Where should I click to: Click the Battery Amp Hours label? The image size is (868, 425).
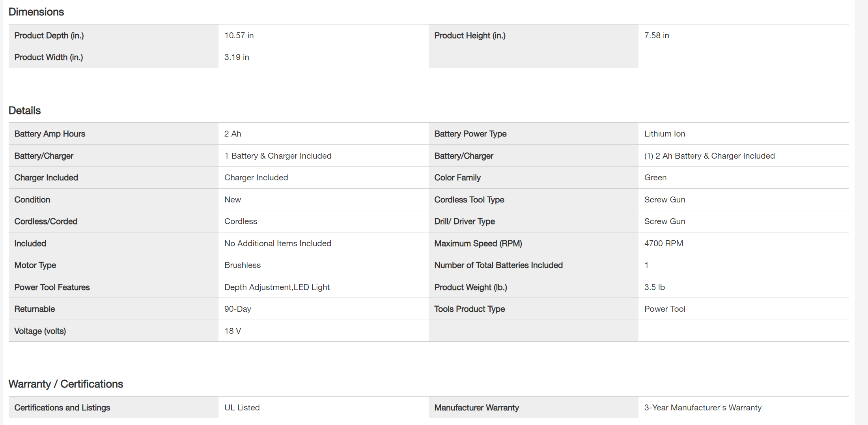click(x=50, y=134)
